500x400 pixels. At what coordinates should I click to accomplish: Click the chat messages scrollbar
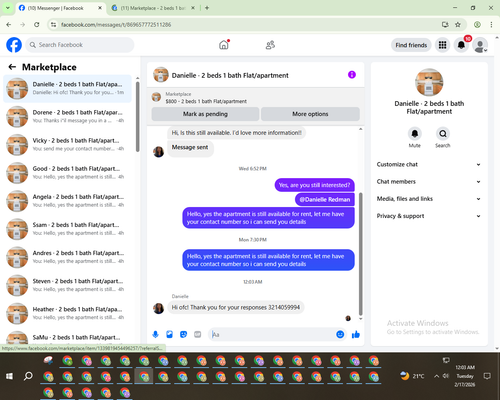(360, 253)
